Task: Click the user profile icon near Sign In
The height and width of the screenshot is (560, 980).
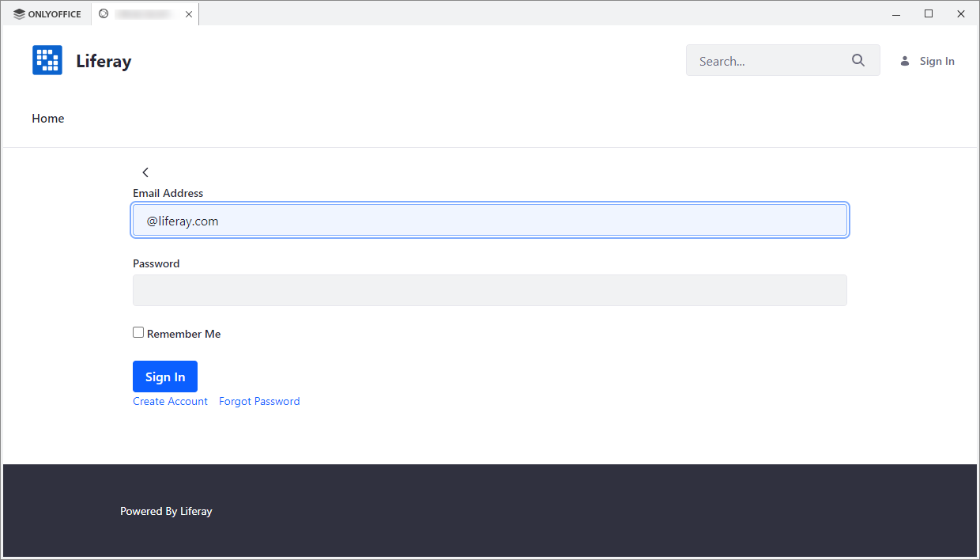Action: click(904, 60)
